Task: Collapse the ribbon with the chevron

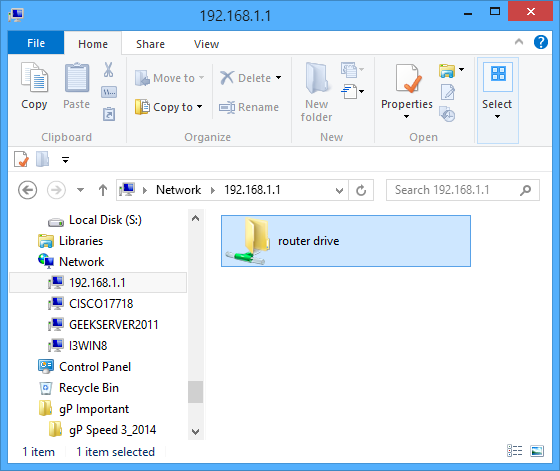Action: [x=519, y=42]
